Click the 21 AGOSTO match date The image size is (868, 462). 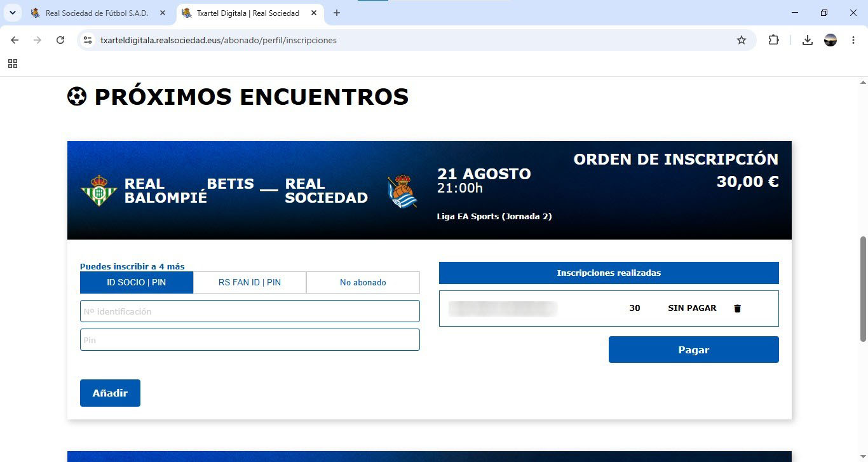[484, 173]
